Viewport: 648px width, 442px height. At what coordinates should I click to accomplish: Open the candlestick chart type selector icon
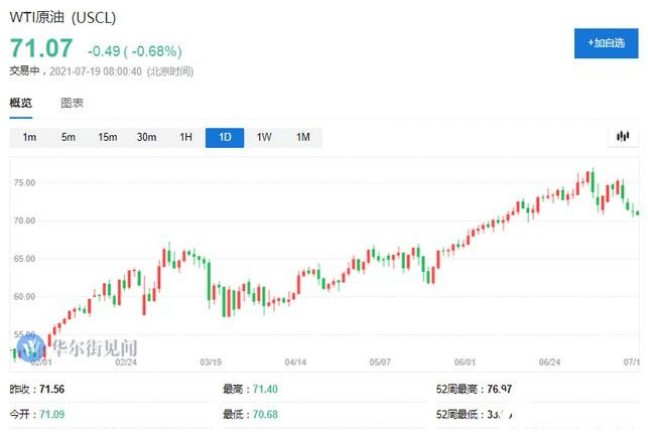click(x=622, y=137)
